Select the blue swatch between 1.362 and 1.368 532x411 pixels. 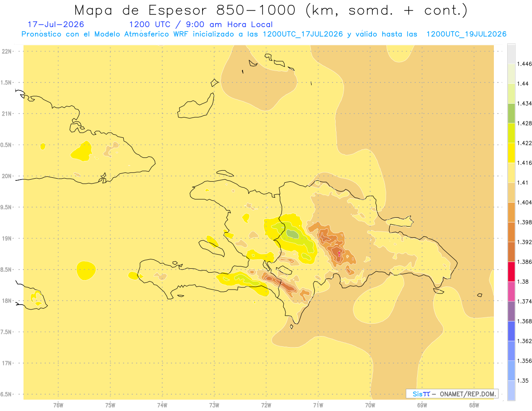(x=511, y=331)
